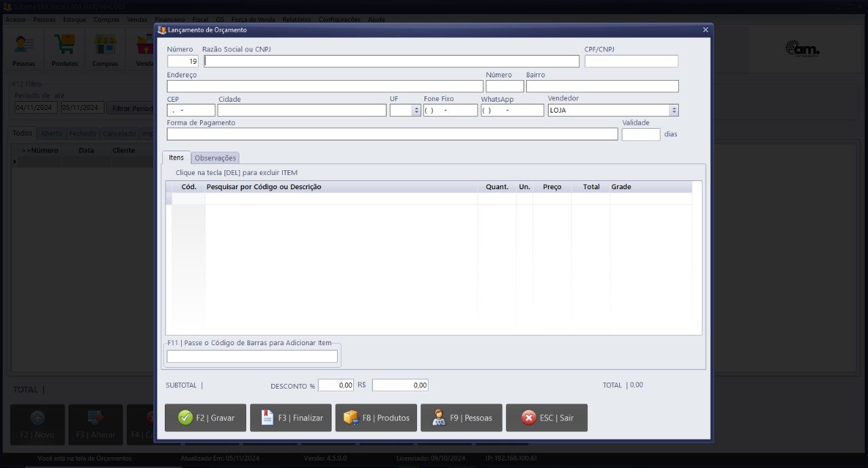Click the F2 Gravar save button
This screenshot has height=468, width=868.
click(205, 418)
